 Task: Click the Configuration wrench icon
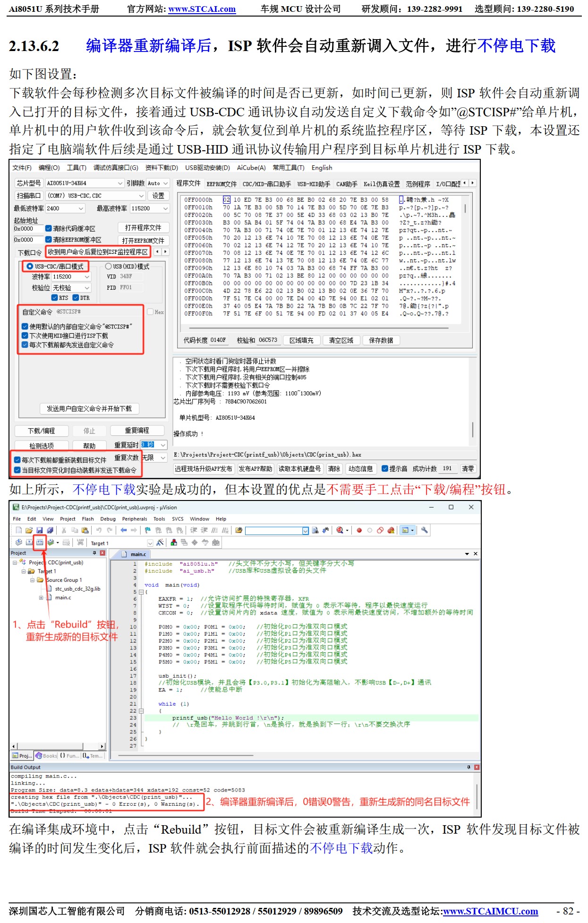point(425,530)
